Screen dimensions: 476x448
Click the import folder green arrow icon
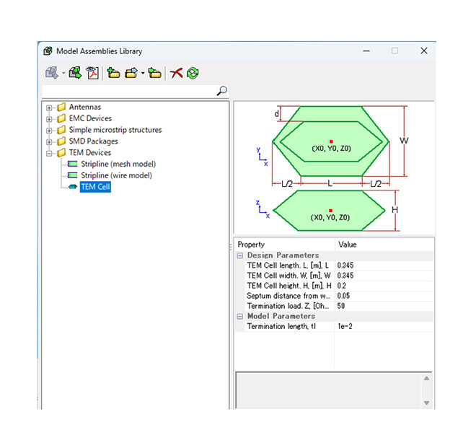pyautogui.click(x=154, y=73)
